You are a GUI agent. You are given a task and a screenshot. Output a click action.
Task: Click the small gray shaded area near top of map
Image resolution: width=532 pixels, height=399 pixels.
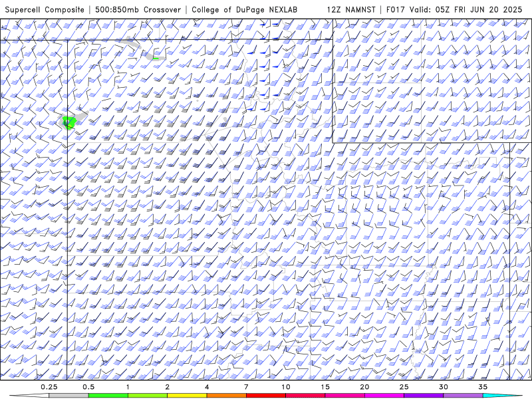click(x=132, y=42)
